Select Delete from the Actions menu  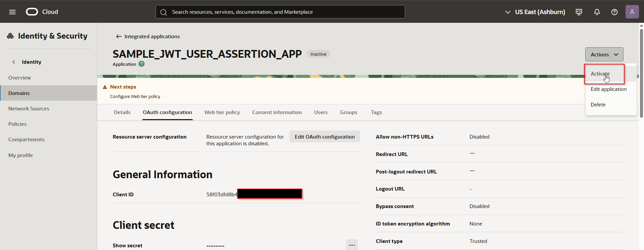(598, 105)
